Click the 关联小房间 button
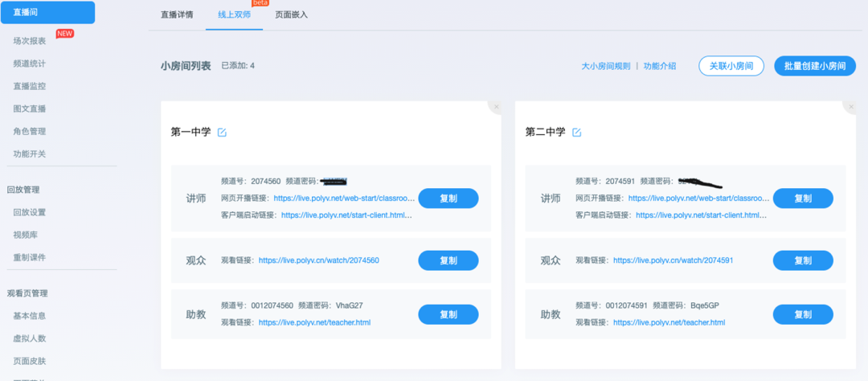This screenshot has width=868, height=381. pyautogui.click(x=731, y=66)
